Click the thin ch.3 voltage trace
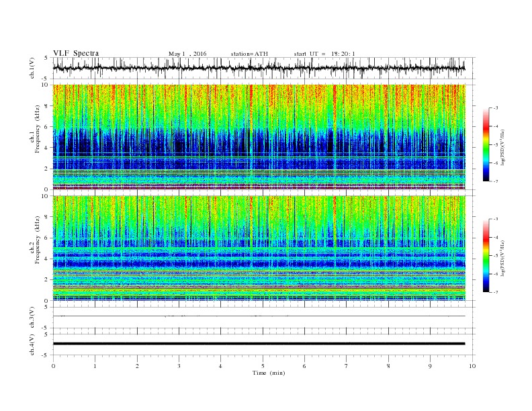This screenshot has height=411, width=532. (x=259, y=316)
